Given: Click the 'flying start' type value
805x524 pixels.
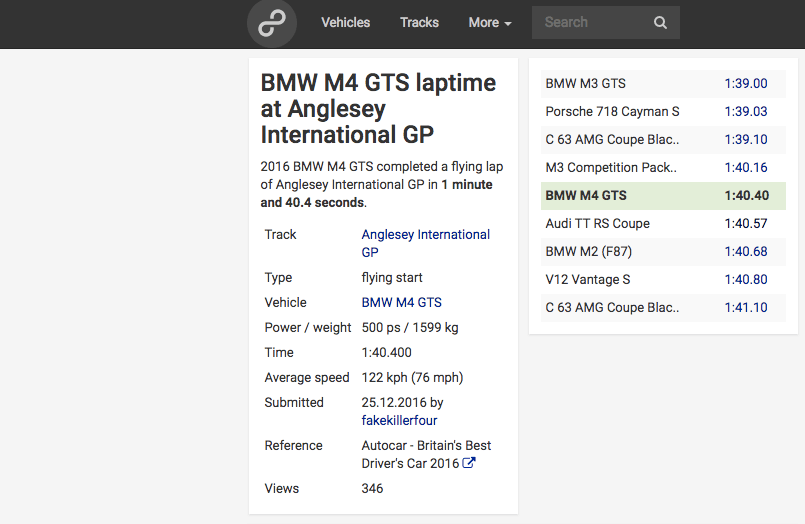Looking at the screenshot, I should pyautogui.click(x=392, y=278).
